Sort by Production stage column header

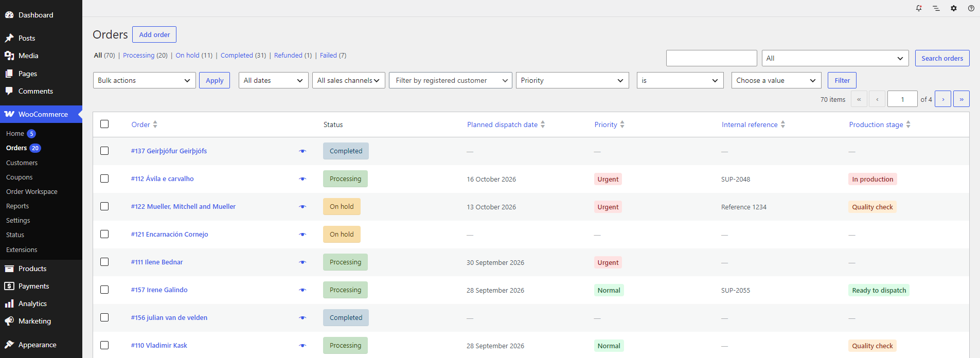point(880,124)
